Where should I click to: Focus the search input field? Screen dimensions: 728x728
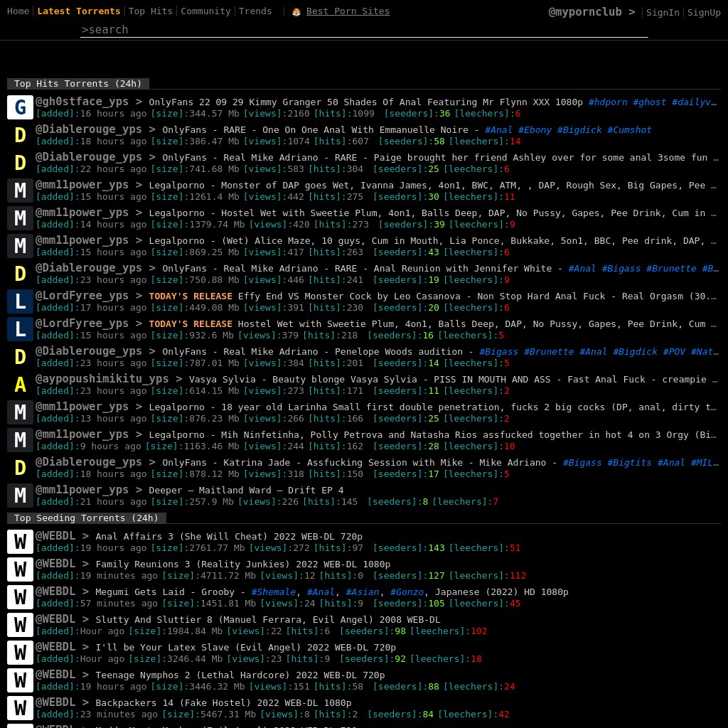tap(364, 30)
